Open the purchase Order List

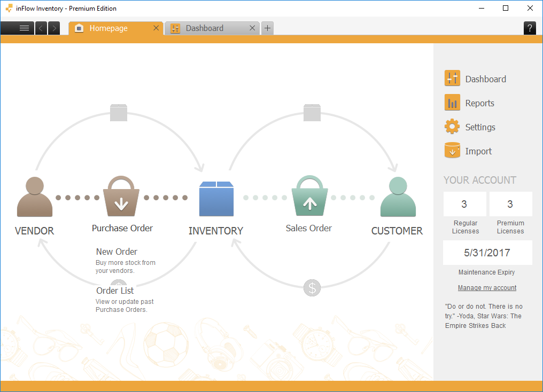(114, 291)
